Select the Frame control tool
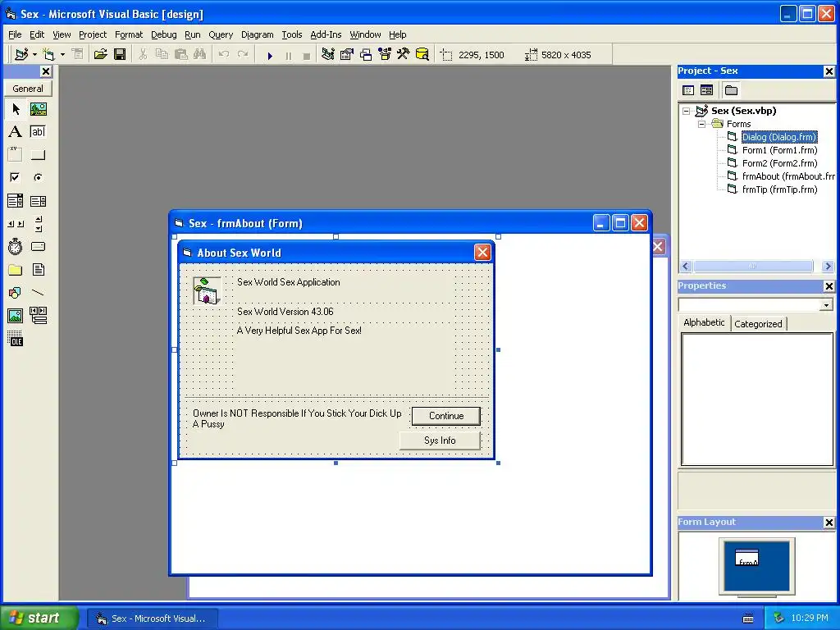 [16, 155]
